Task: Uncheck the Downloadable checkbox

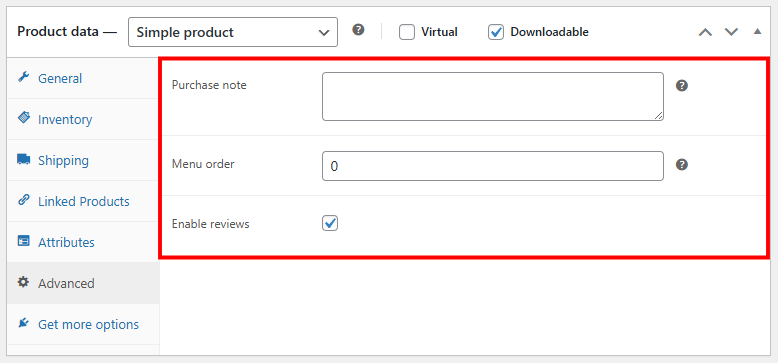Action: pyautogui.click(x=496, y=32)
